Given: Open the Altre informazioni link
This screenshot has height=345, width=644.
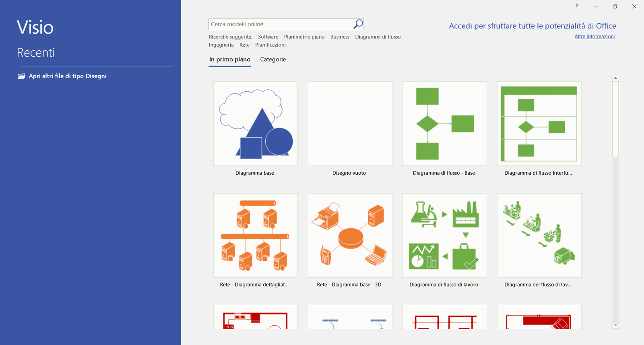Looking at the screenshot, I should click(x=594, y=37).
